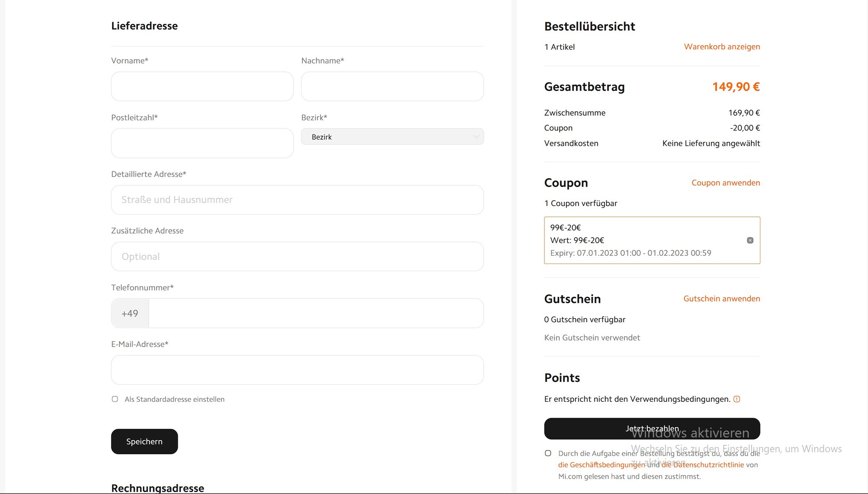The height and width of the screenshot is (494, 868).
Task: Accept the terms and privacy checkbox
Action: (548, 453)
